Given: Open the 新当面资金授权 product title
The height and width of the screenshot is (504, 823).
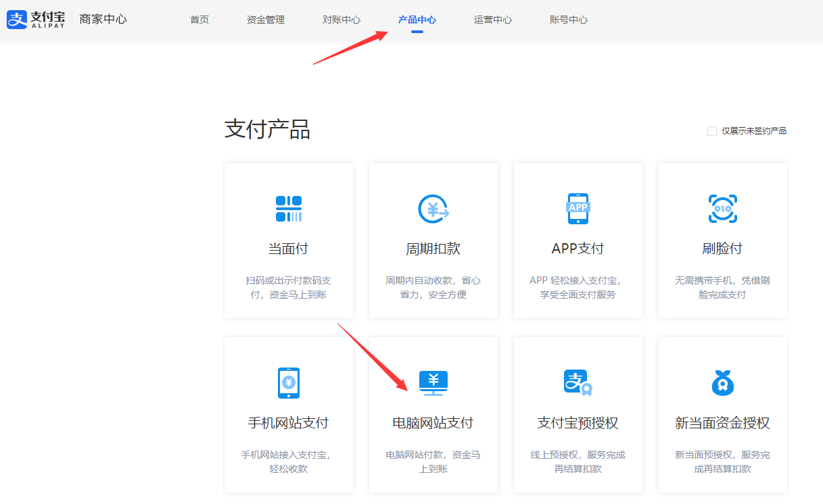Looking at the screenshot, I should 722,423.
